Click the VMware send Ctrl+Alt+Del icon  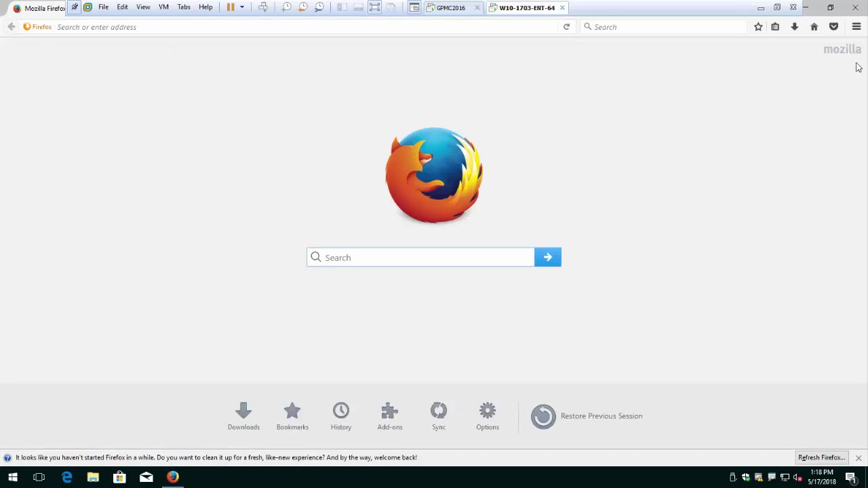(263, 7)
